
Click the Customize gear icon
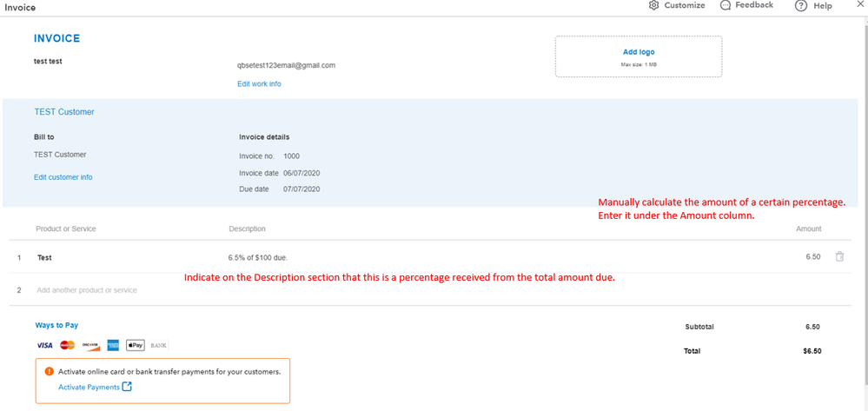pyautogui.click(x=653, y=5)
